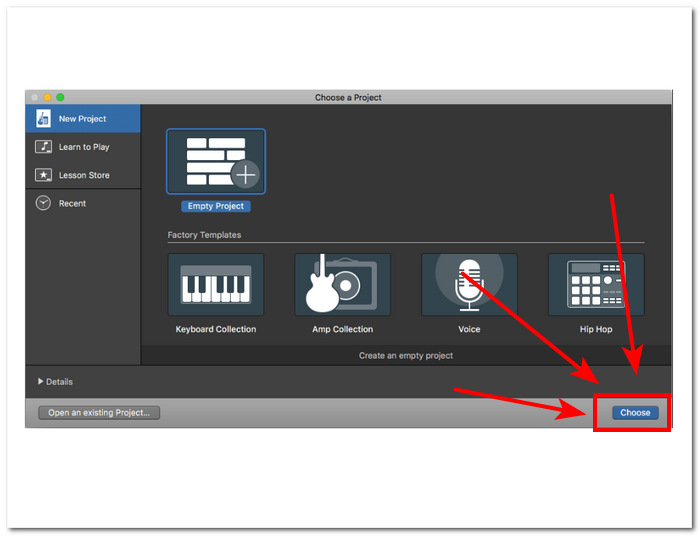The width and height of the screenshot is (700, 536).
Task: Click the Learn to Play music note icon
Action: [43, 147]
